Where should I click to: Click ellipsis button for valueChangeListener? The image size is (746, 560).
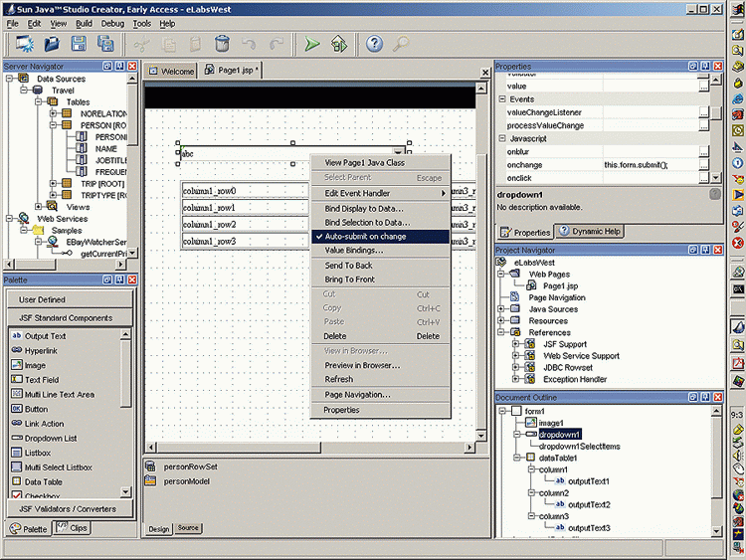coord(703,112)
